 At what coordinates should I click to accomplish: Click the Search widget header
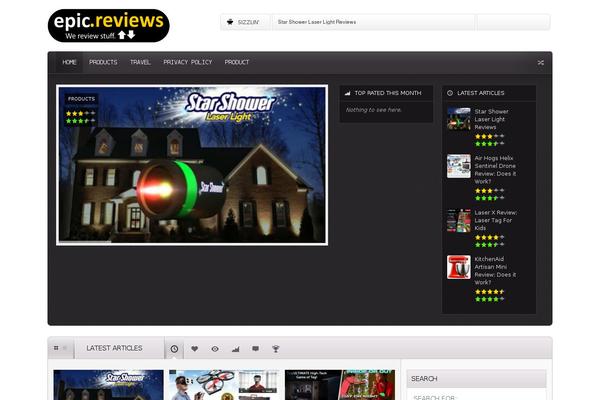(476, 379)
